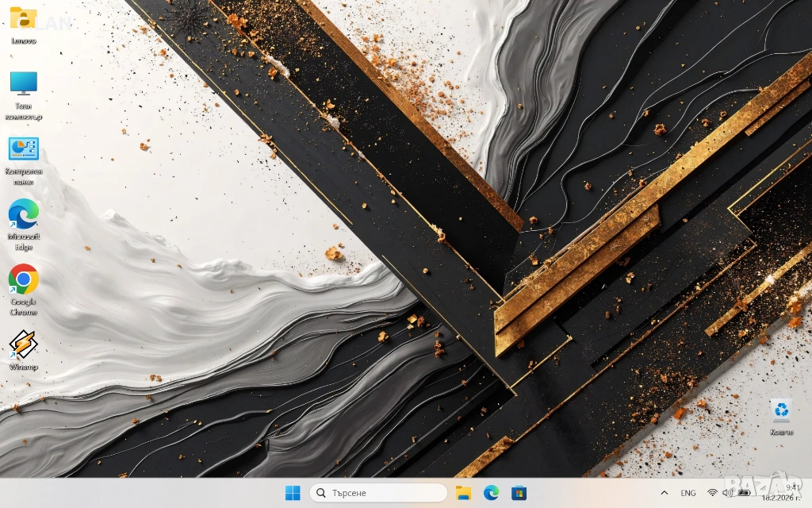Switch input language via ENG indicator
Viewport: 812px width, 508px height.
click(x=688, y=493)
